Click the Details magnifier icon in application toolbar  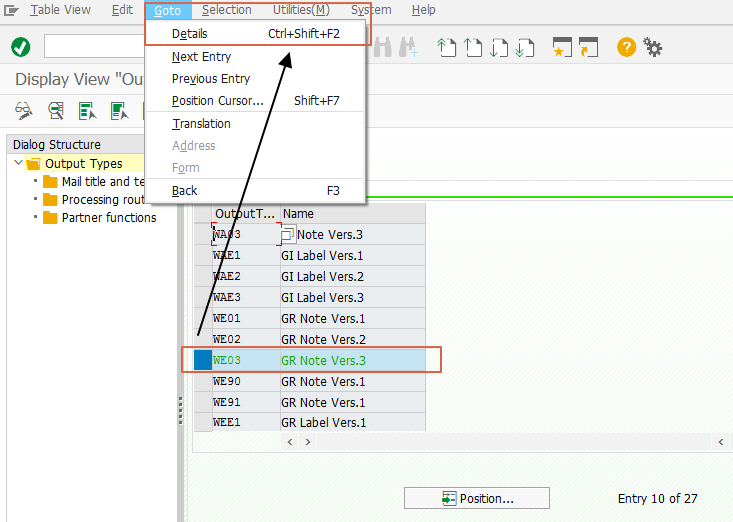[56, 111]
